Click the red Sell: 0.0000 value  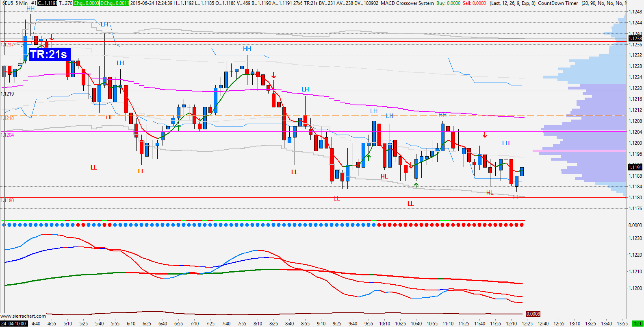pyautogui.click(x=475, y=3)
